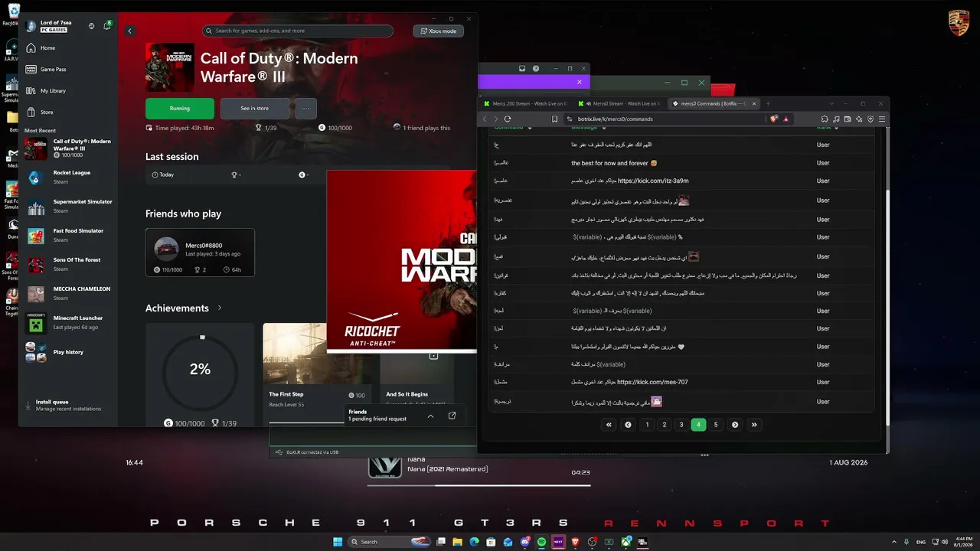
Task: Click the music track progress bar
Action: (x=479, y=485)
